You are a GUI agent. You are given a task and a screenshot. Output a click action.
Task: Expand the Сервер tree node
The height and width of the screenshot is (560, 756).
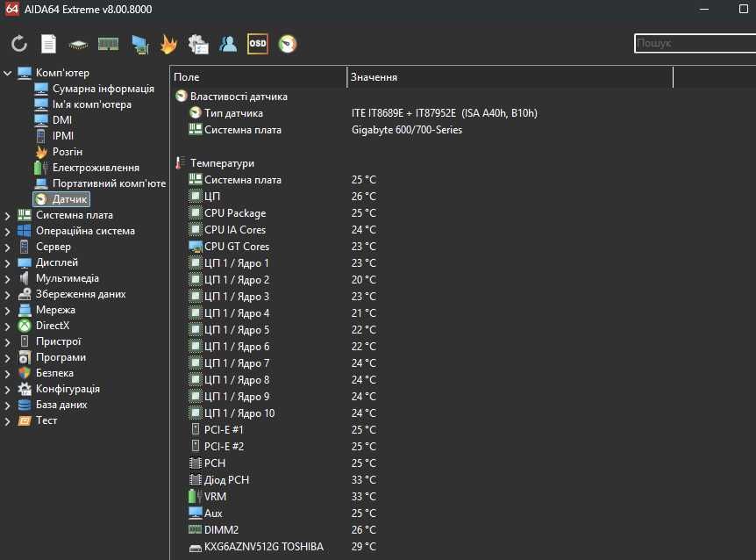pos(7,247)
